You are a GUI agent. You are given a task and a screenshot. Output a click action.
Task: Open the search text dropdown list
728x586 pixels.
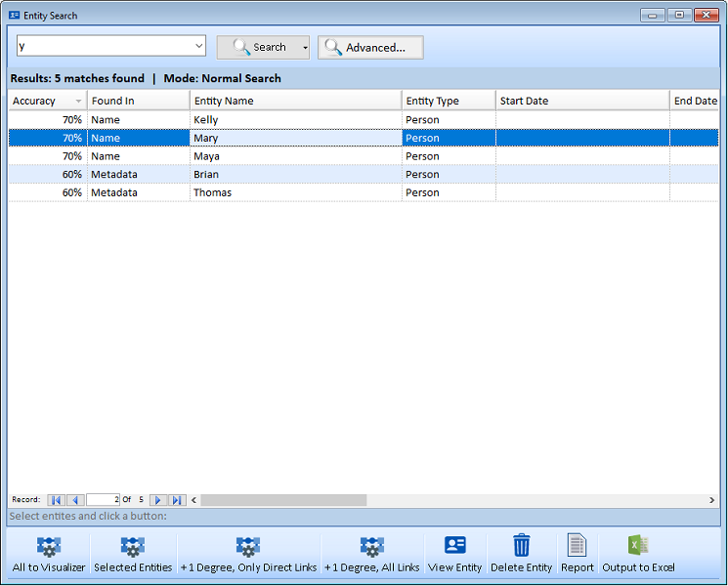click(199, 46)
